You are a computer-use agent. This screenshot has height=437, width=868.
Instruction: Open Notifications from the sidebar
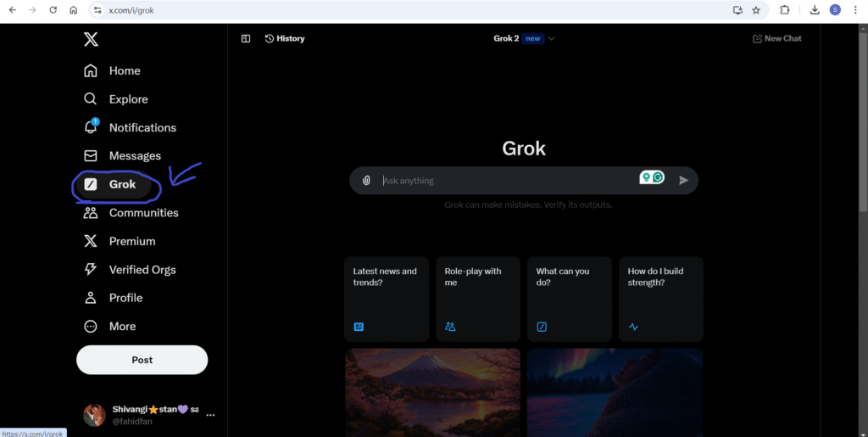click(x=130, y=127)
